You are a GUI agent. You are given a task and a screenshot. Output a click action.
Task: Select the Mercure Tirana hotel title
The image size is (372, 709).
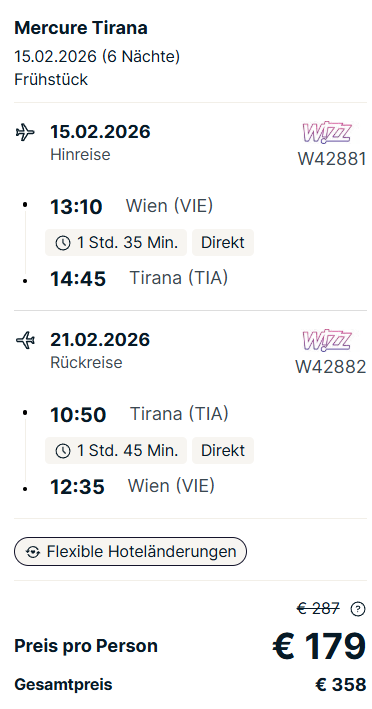(x=81, y=28)
